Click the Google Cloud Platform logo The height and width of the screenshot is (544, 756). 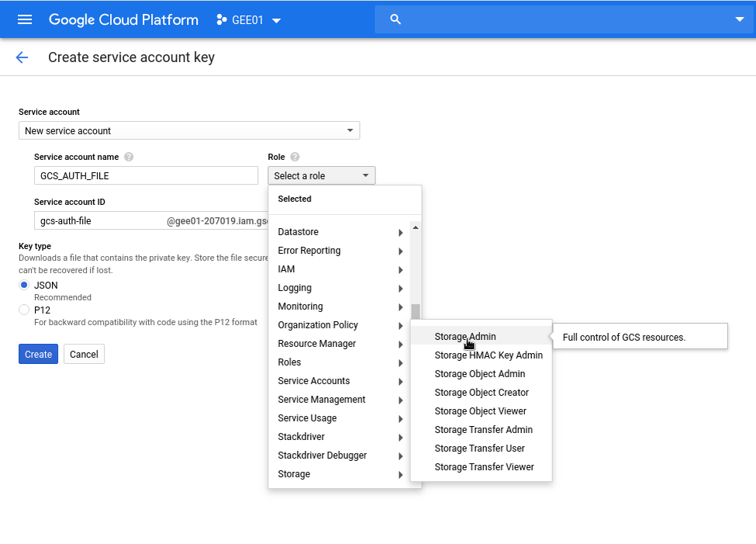coord(123,19)
